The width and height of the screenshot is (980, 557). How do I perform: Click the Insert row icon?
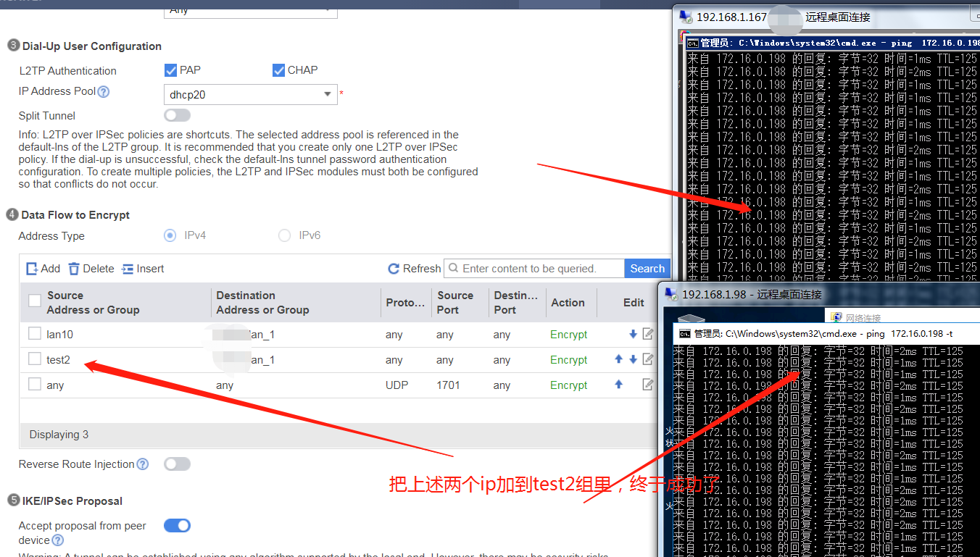coord(128,269)
